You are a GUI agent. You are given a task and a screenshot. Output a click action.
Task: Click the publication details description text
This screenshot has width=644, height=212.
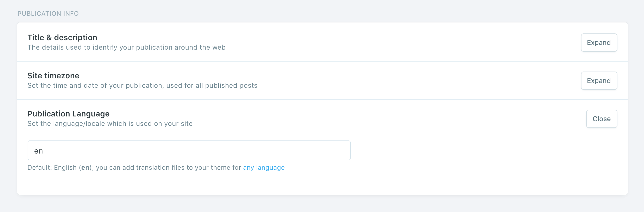tap(126, 47)
